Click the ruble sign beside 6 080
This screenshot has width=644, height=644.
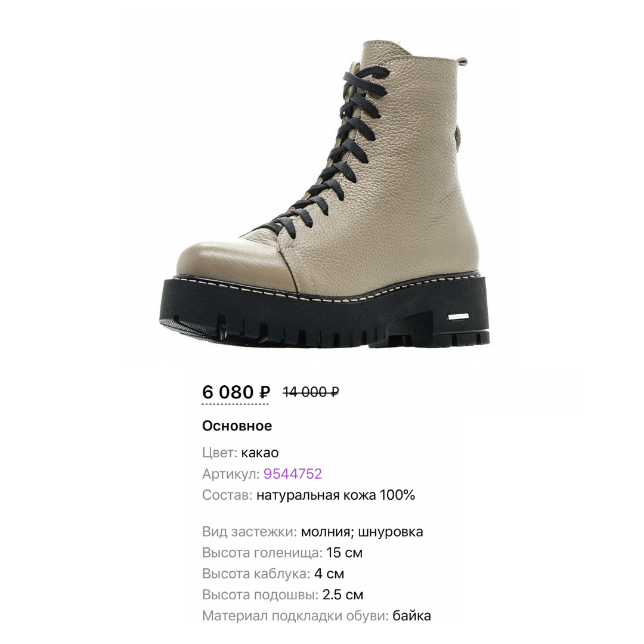[x=265, y=392]
